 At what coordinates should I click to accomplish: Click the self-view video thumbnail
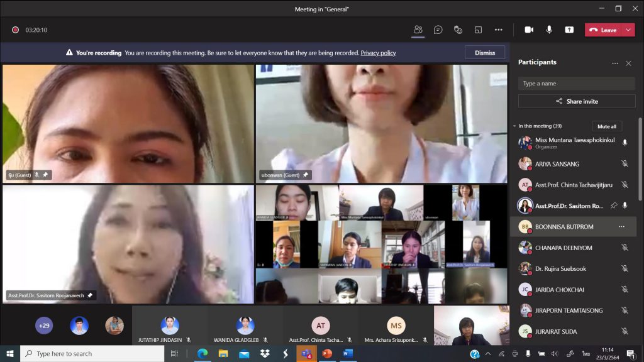(472, 325)
